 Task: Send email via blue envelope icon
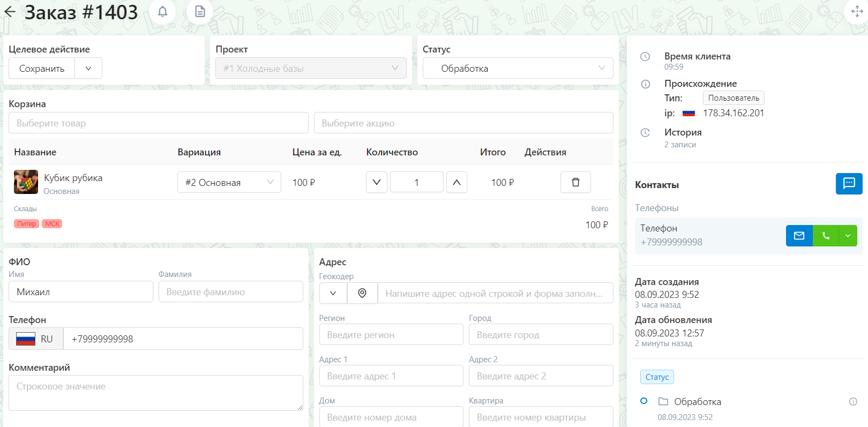coord(799,236)
